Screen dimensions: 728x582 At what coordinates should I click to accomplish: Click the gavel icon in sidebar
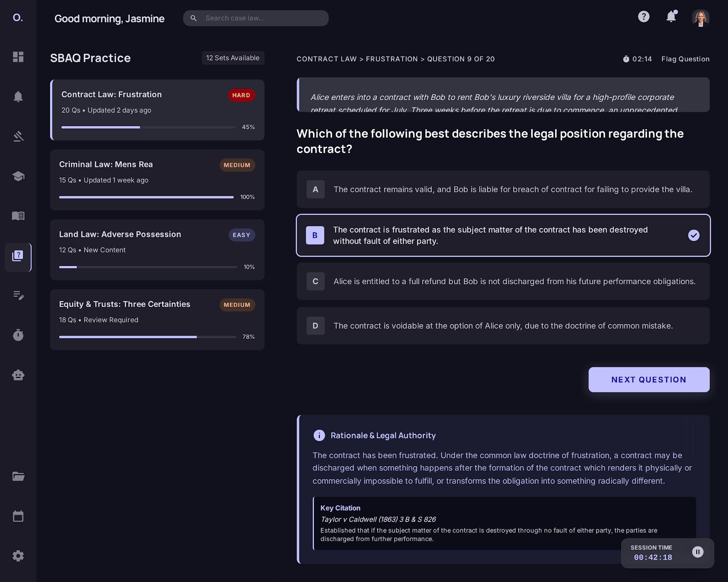pos(18,136)
